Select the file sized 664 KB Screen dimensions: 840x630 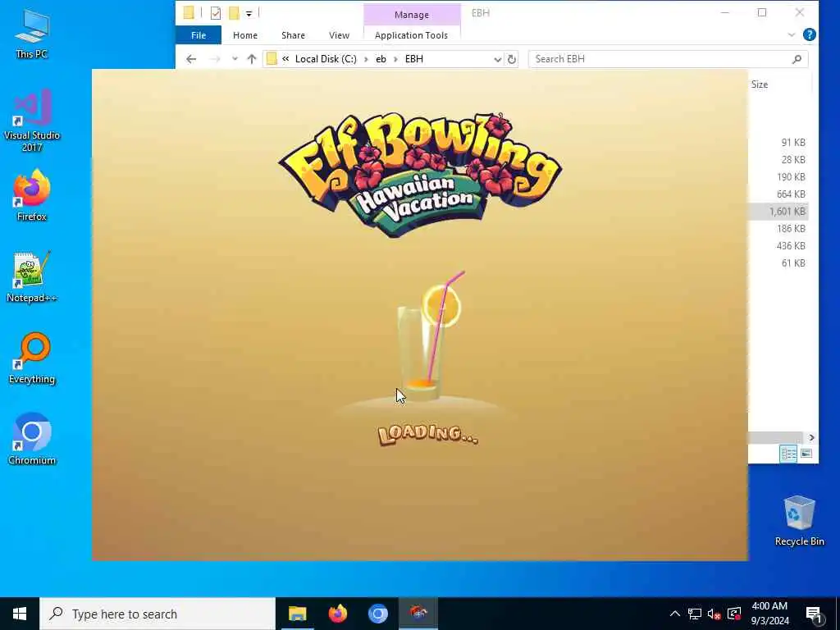[x=791, y=194]
